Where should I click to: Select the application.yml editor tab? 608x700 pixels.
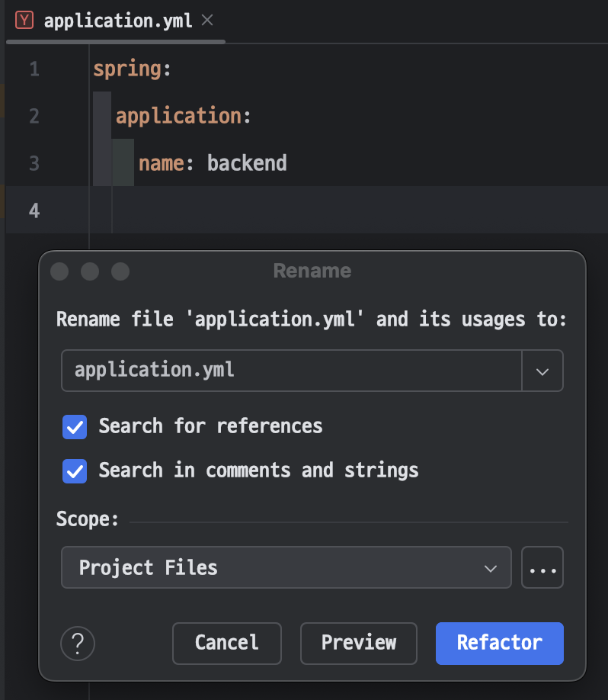117,21
